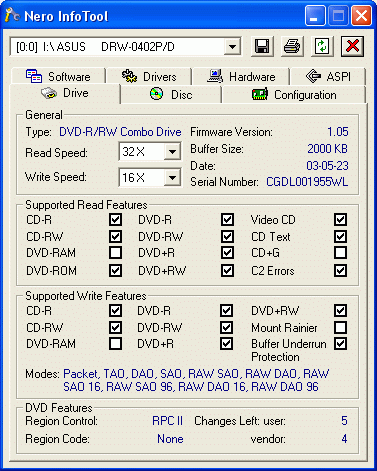
Task: Click the green refresh arrows icon
Action: click(322, 46)
